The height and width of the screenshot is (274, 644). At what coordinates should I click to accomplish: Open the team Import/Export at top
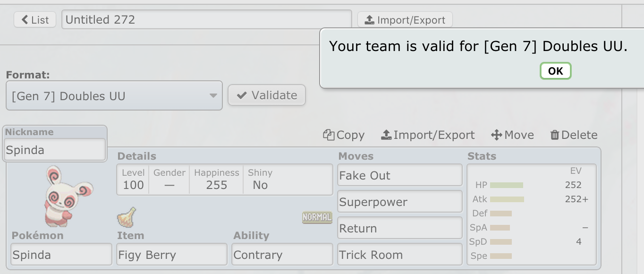tap(405, 20)
